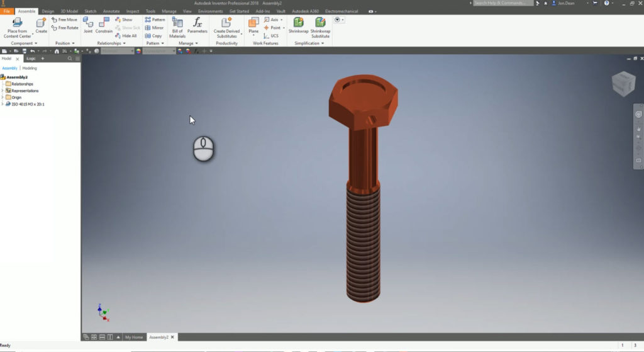This screenshot has height=352, width=644.
Task: Switch to the Sketch ribbon tab
Action: point(91,11)
